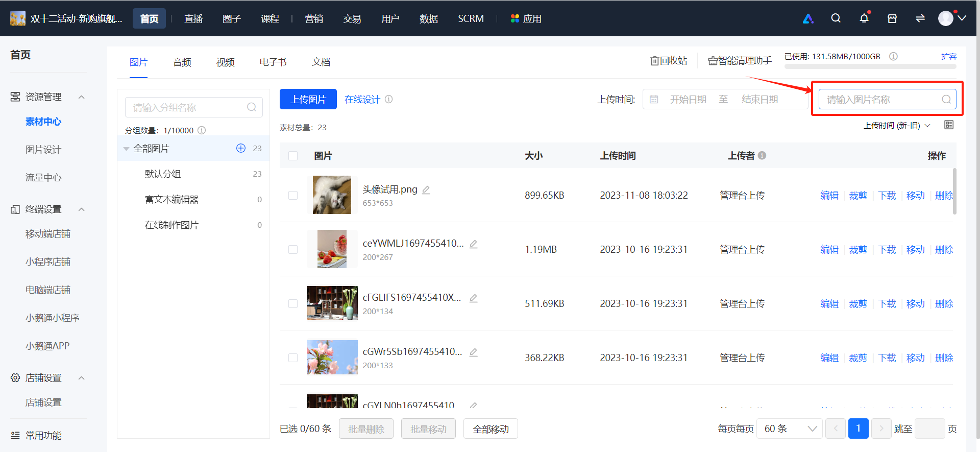Open the store bag icon in the header
The height and width of the screenshot is (452, 980).
pos(892,18)
